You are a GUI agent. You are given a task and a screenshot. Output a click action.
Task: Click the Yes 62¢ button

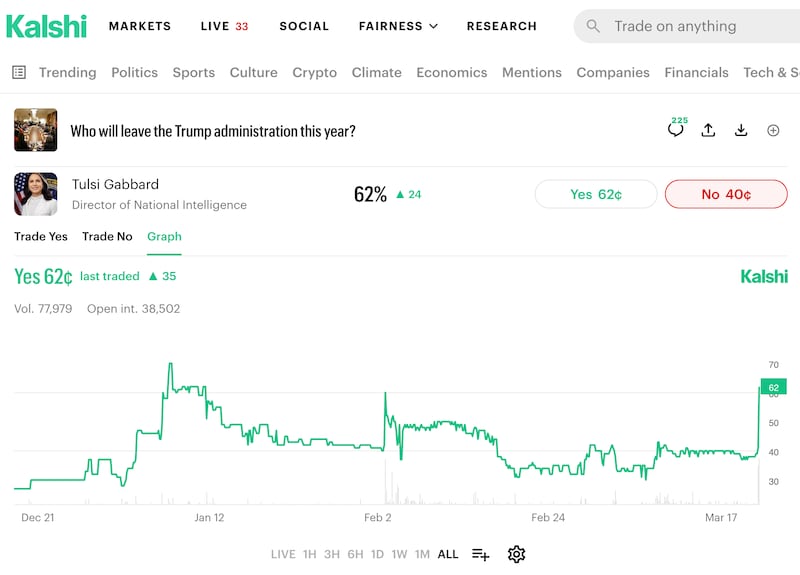[x=596, y=194]
